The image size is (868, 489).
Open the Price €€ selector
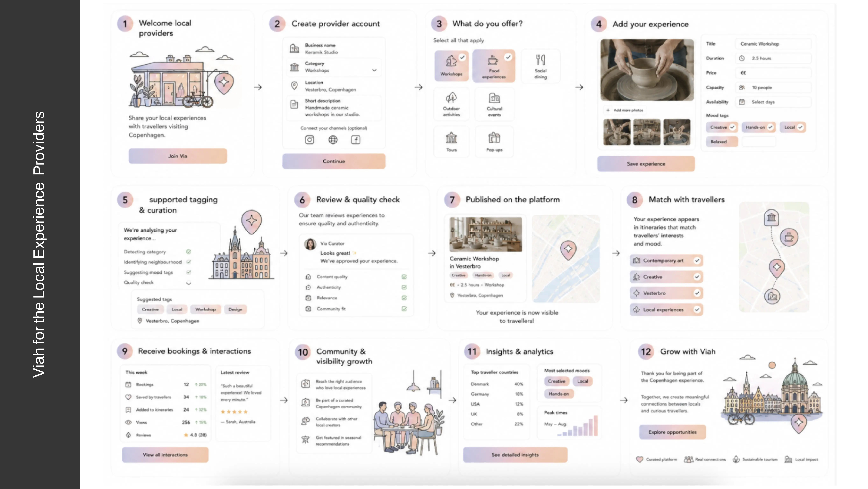pos(773,73)
